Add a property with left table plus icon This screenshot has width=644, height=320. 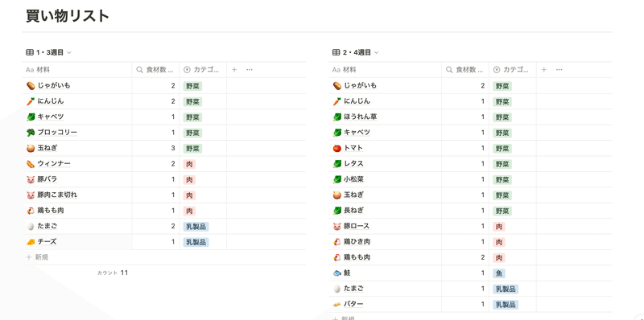tap(234, 70)
